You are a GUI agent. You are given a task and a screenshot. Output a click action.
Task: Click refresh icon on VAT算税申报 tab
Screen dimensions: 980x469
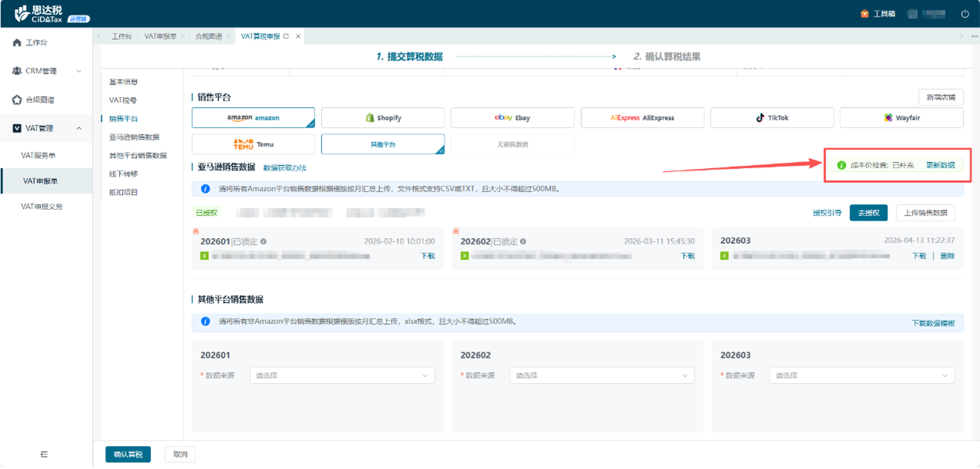[x=286, y=37]
